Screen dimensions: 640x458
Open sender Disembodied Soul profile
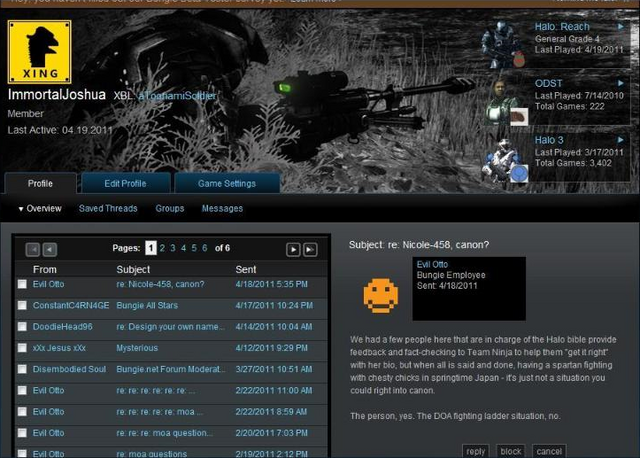coord(69,369)
